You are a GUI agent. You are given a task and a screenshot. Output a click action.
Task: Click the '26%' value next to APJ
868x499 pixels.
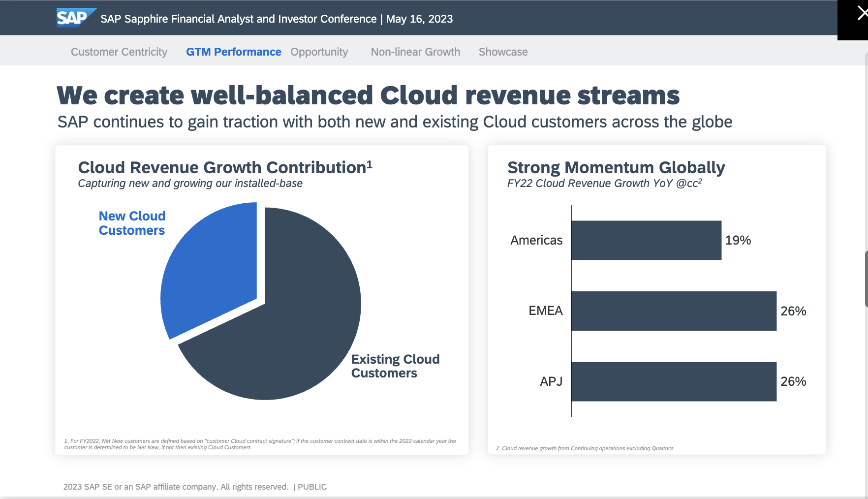coord(793,381)
